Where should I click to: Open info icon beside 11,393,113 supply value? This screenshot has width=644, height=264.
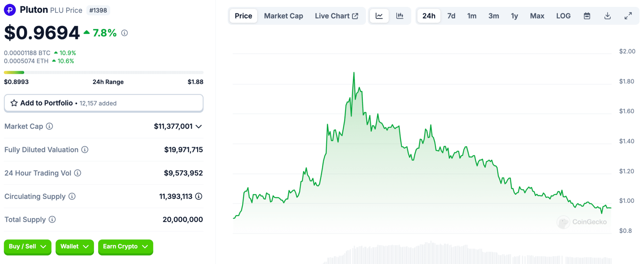coord(199,196)
